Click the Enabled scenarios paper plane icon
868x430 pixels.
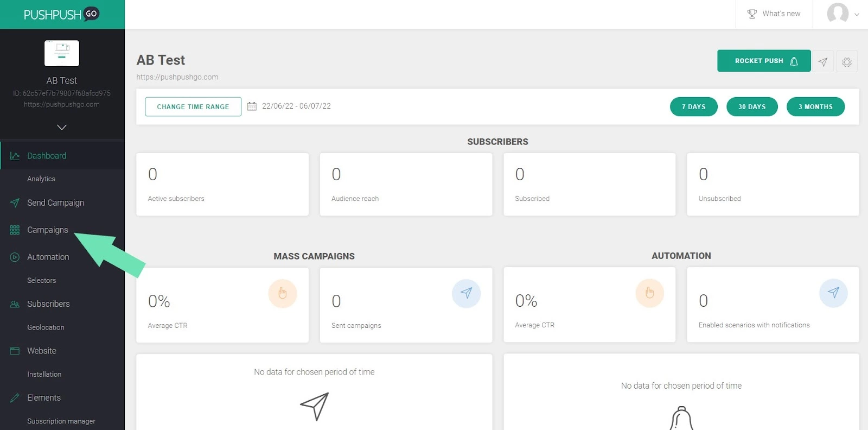(x=833, y=293)
